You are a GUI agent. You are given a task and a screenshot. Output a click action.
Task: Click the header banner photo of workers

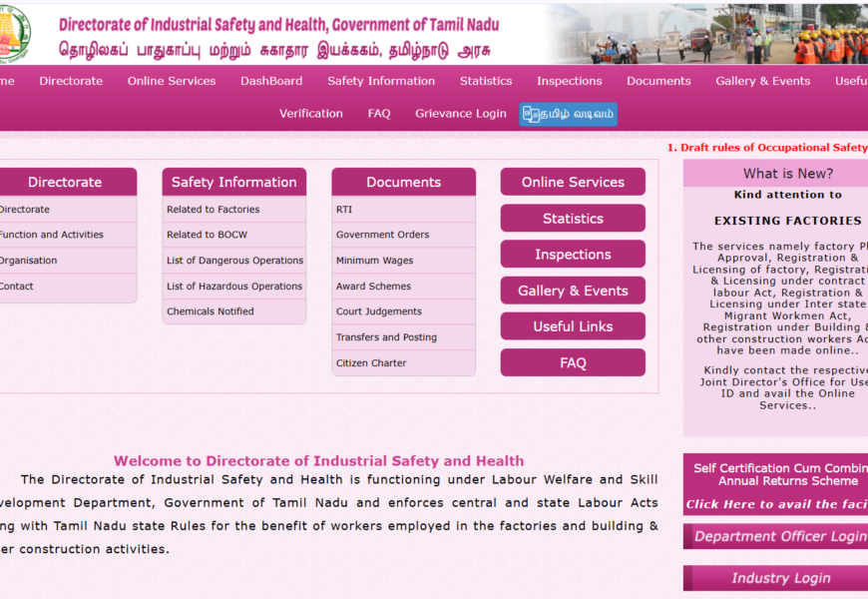(x=707, y=35)
